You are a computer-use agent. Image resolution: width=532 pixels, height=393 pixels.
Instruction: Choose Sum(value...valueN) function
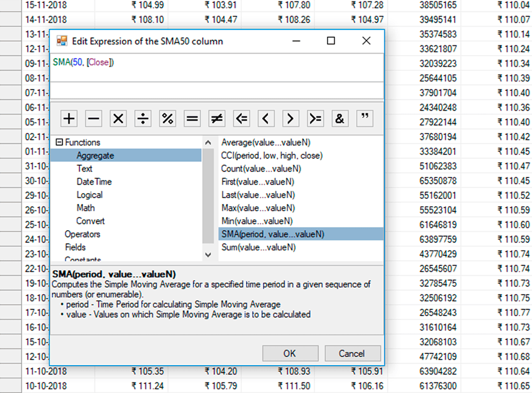(258, 247)
